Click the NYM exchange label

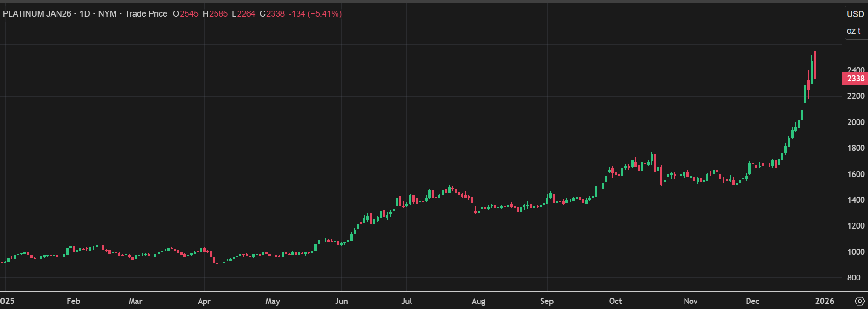click(107, 14)
